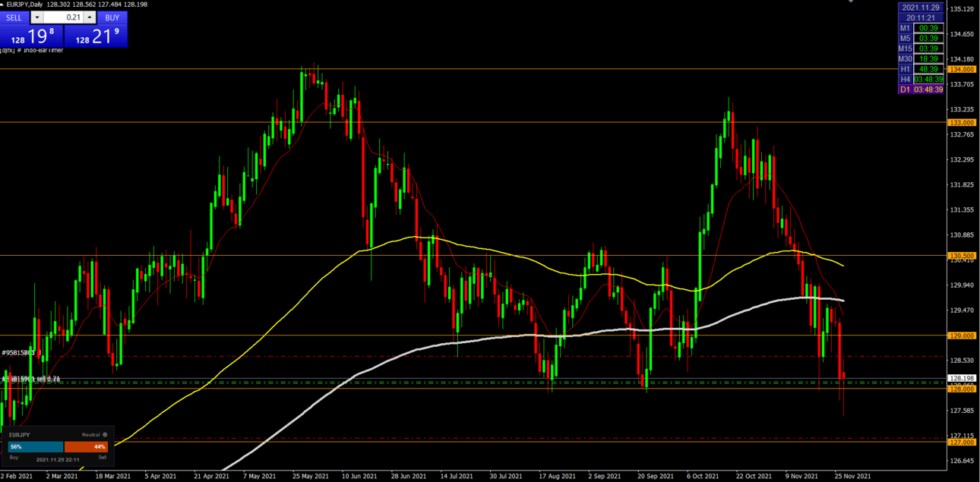Click the 25 May 2021 date on time axis
The height and width of the screenshot is (482, 980).
(311, 476)
